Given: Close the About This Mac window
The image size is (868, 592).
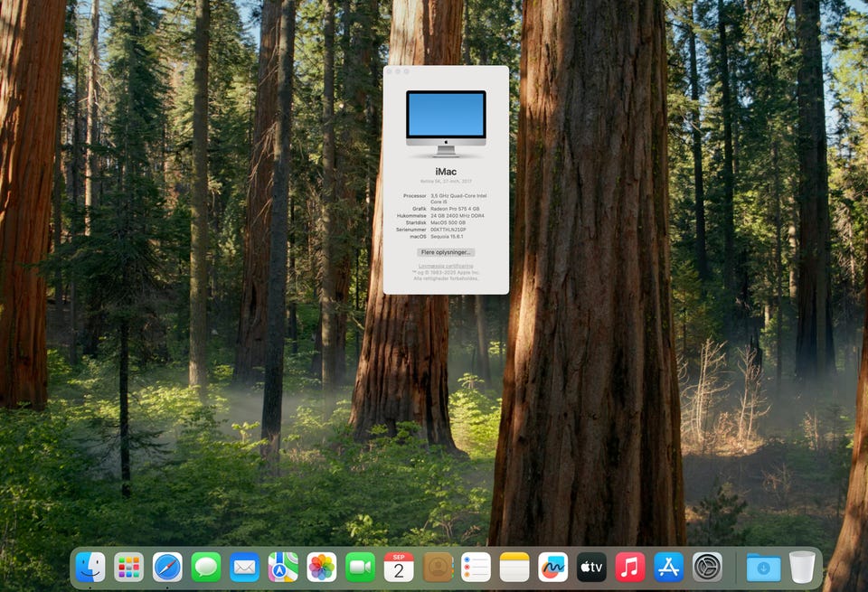Looking at the screenshot, I should [389, 71].
